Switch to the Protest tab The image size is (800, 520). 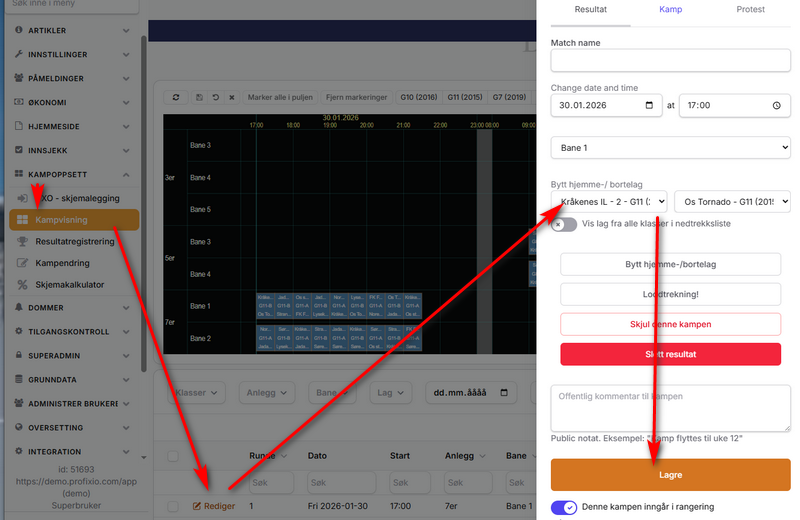pos(750,9)
